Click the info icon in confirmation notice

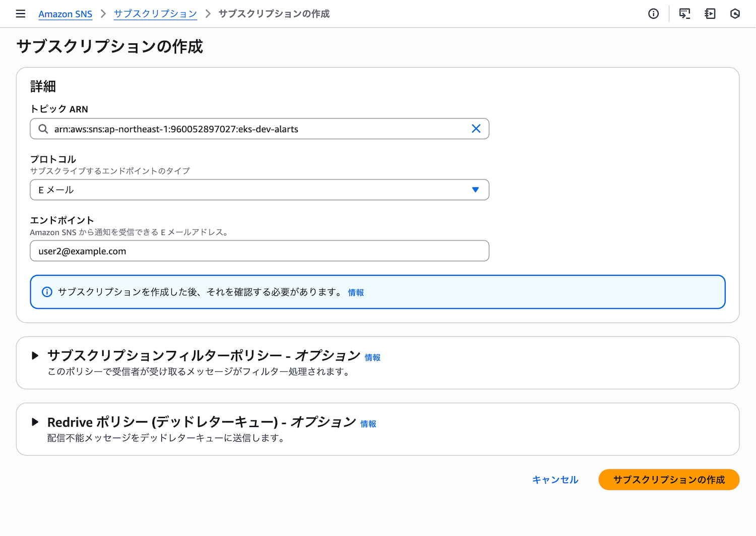pos(47,292)
